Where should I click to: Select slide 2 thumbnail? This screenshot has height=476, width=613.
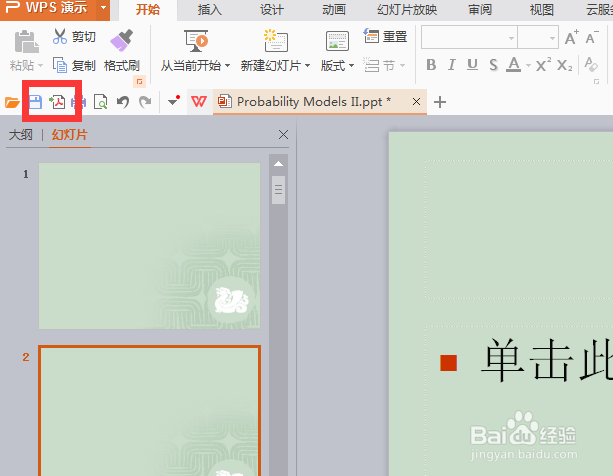tap(149, 410)
